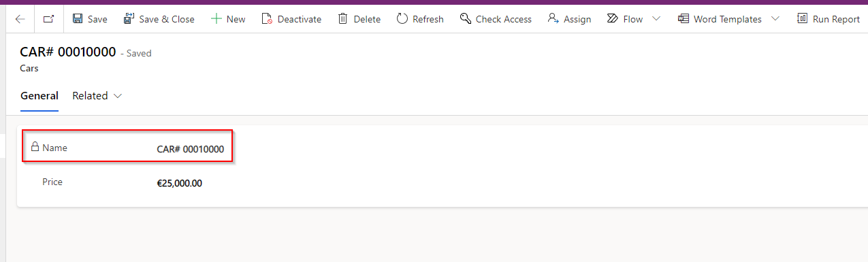
Task: Open record in new window icon
Action: tap(48, 19)
